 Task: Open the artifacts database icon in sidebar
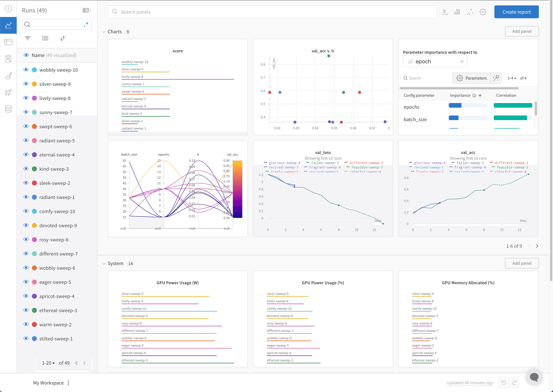(x=8, y=109)
